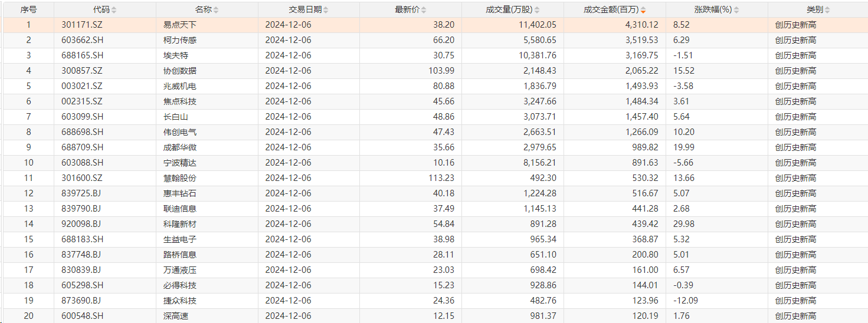Click latest price 66.20
The height and width of the screenshot is (323, 868).
[444, 40]
